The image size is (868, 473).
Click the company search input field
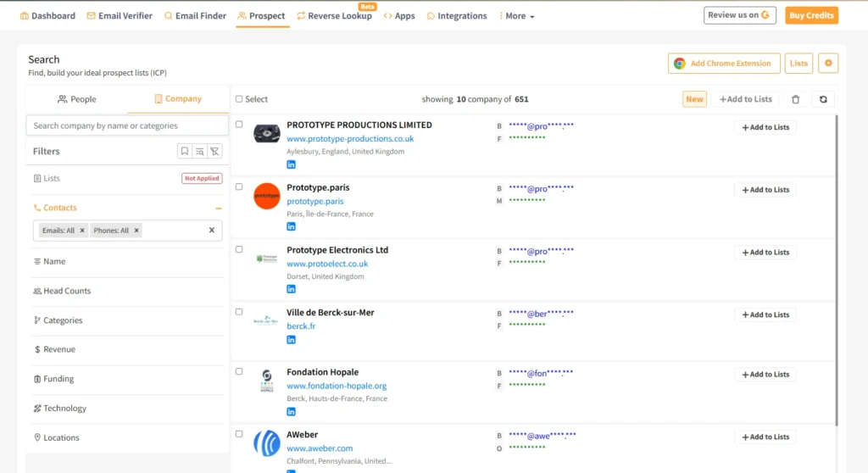tap(127, 125)
